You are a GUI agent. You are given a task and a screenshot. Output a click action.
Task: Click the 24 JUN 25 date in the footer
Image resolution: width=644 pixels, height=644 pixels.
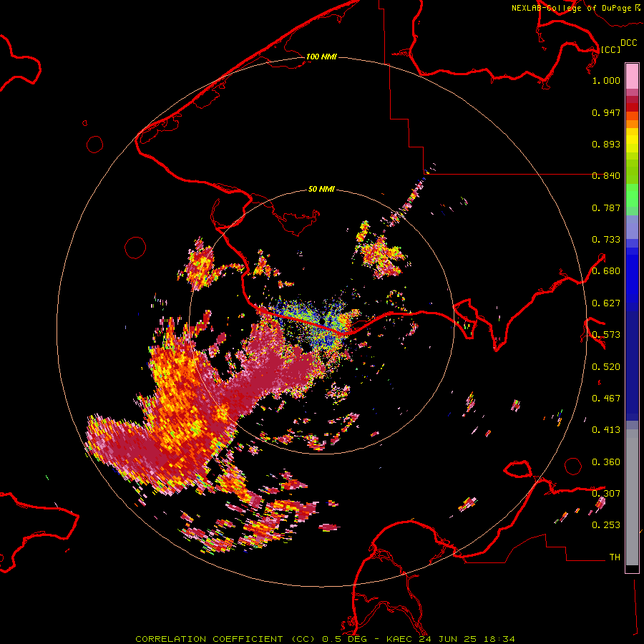(x=448, y=639)
